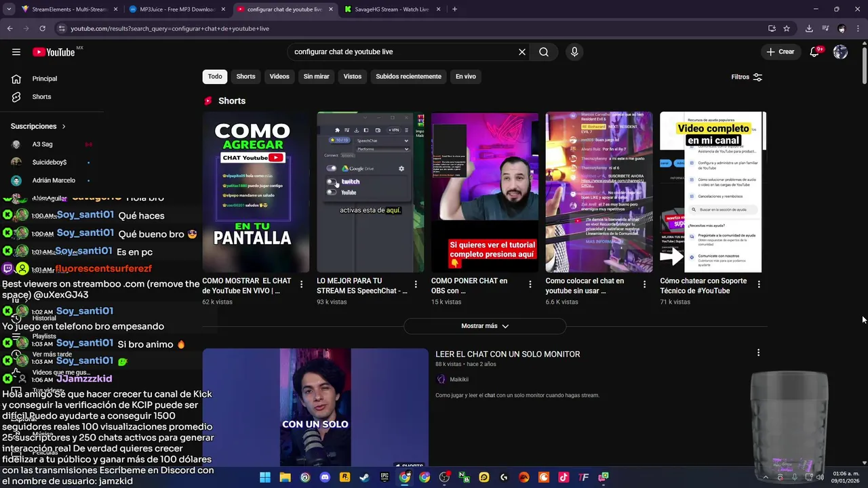The width and height of the screenshot is (868, 488).
Task: Run search with the magnifier button
Action: tap(544, 52)
